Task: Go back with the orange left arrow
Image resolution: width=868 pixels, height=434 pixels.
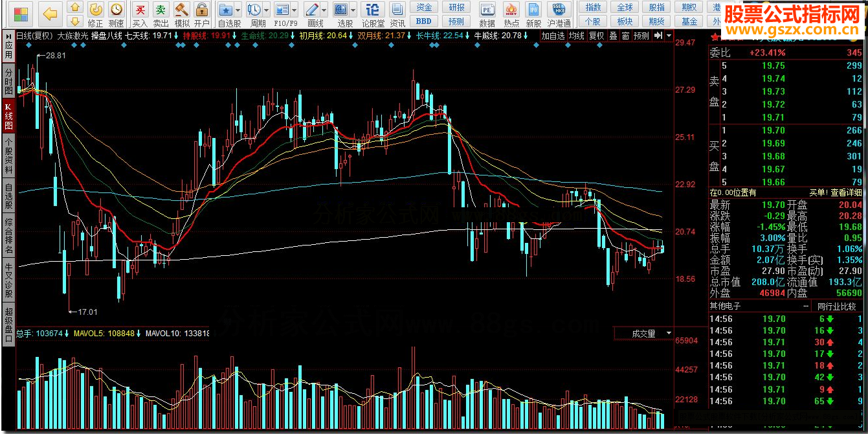Action: coord(50,13)
